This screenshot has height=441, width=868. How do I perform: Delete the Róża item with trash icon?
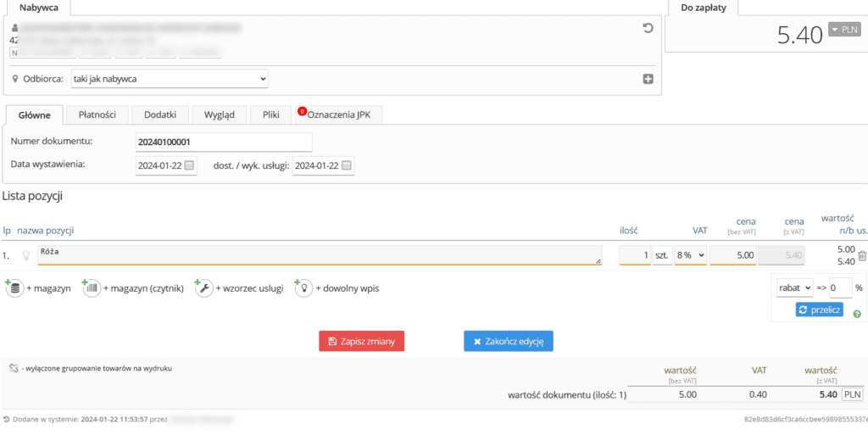[862, 255]
